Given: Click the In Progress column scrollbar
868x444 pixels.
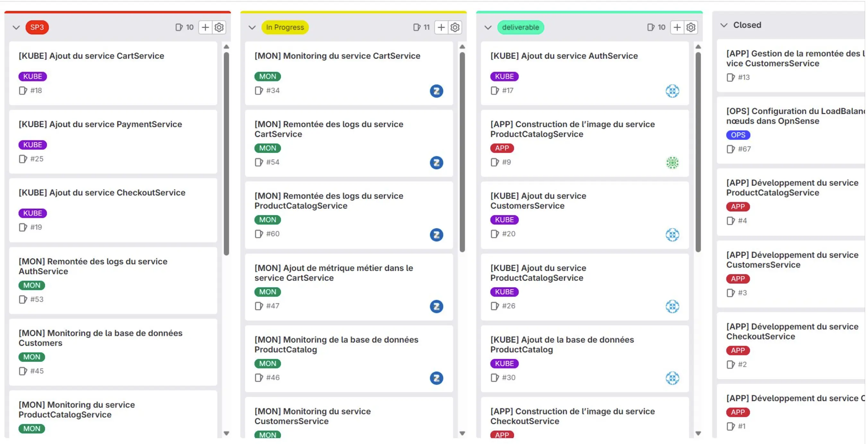Looking at the screenshot, I should coord(462,152).
